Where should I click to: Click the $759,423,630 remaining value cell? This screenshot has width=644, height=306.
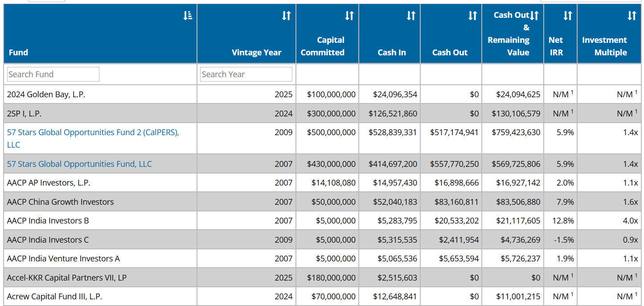tap(516, 132)
